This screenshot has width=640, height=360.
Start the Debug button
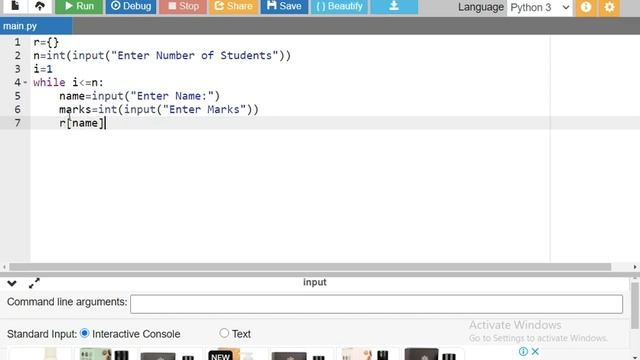pos(131,6)
